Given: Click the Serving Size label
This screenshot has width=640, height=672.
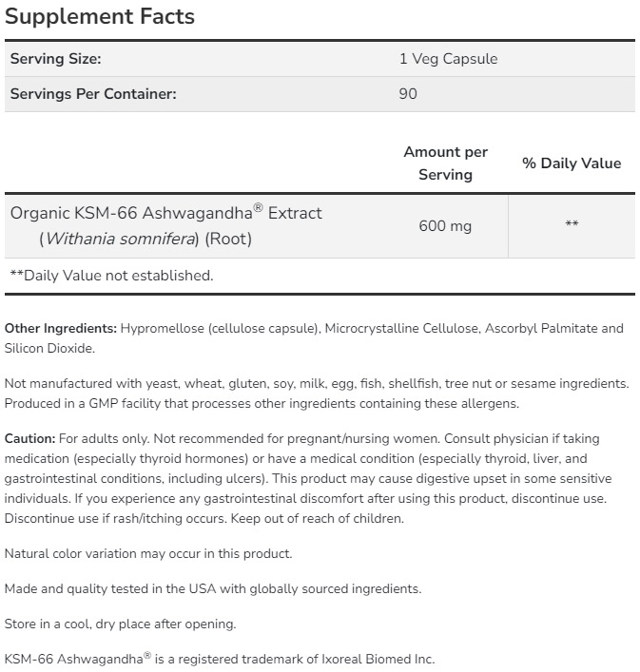Looking at the screenshot, I should [x=55, y=59].
